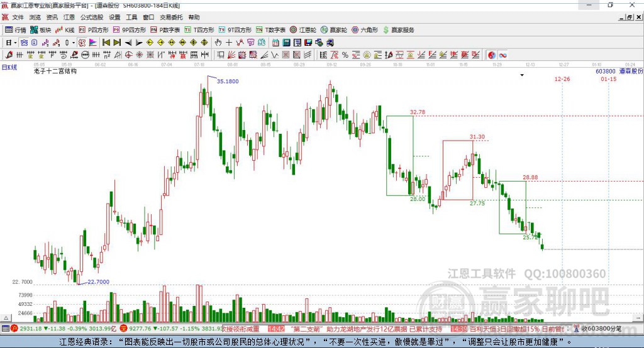Screen dimensions: 644x348
Task: Select the zigzag V-line tool
Action: 275,55
